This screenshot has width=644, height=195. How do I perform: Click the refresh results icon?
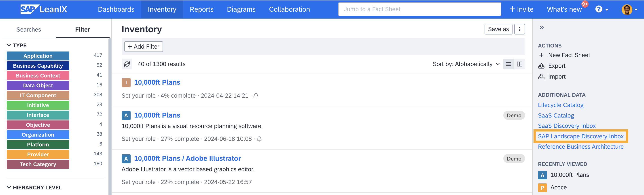127,64
